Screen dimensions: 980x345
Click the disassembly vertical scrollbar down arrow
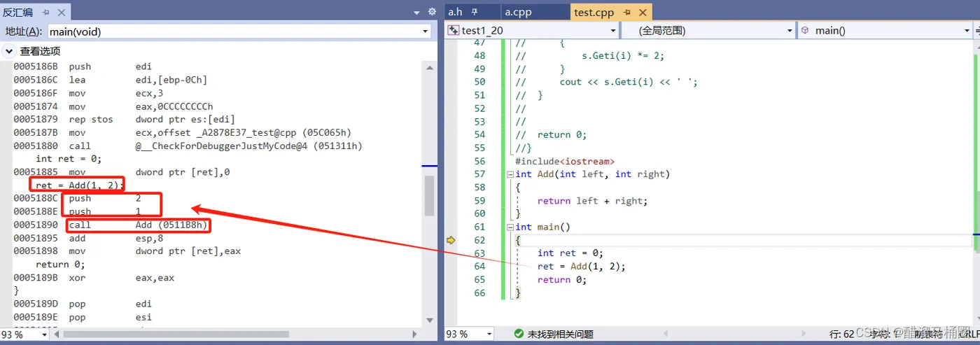click(430, 321)
